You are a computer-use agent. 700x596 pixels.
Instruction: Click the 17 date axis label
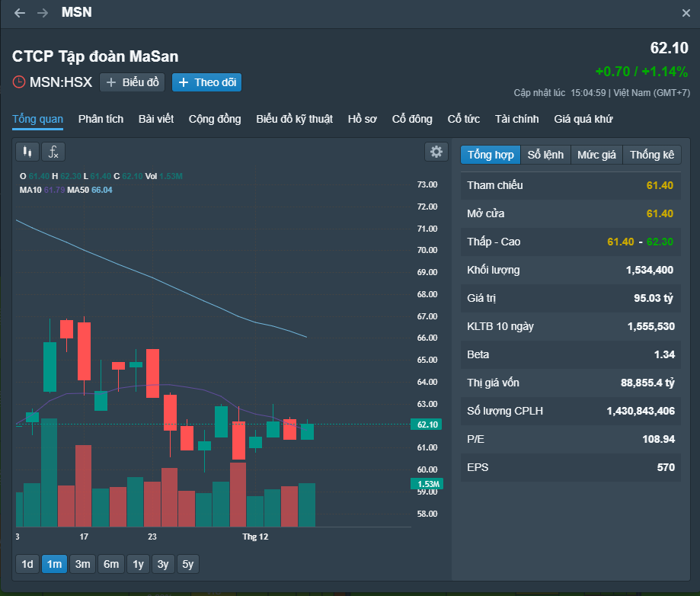point(84,537)
